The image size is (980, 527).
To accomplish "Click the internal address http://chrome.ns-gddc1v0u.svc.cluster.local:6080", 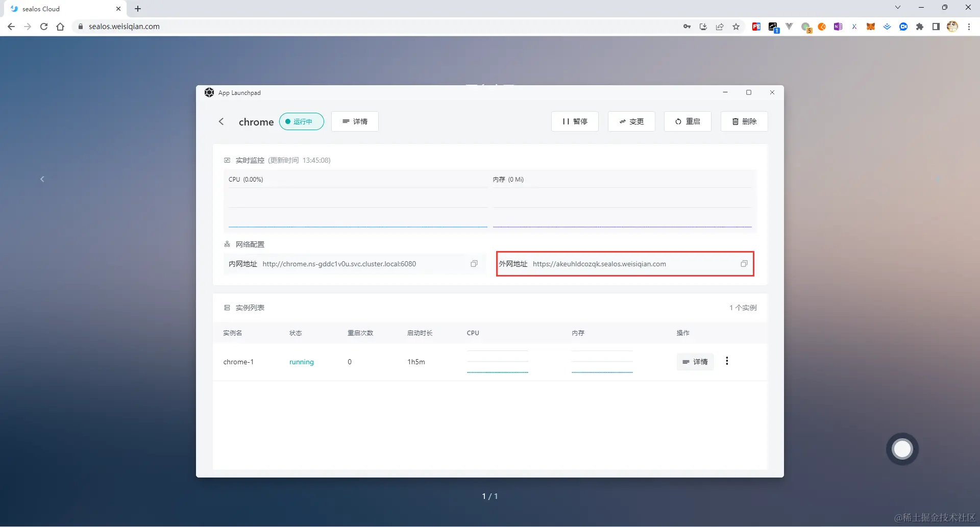I will 339,264.
